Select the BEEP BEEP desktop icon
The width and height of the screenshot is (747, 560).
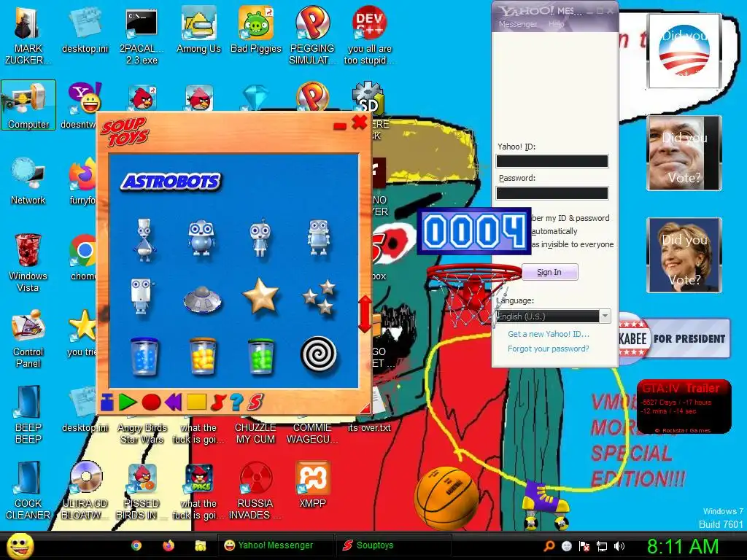tap(28, 414)
